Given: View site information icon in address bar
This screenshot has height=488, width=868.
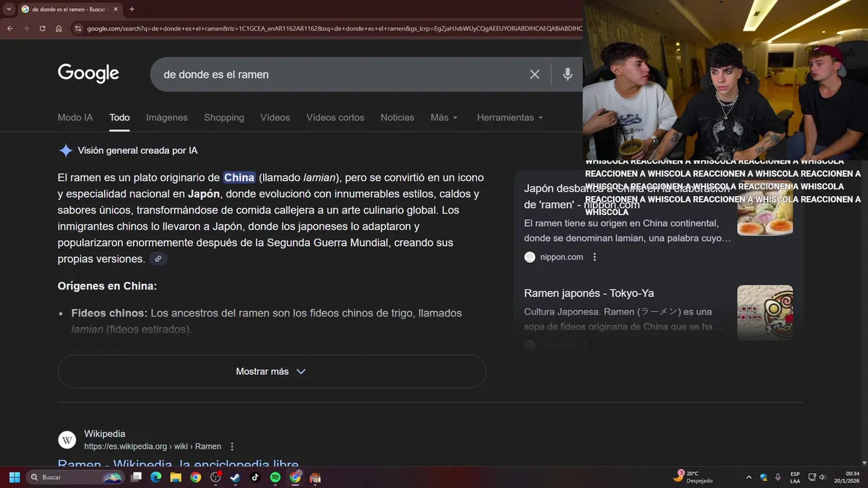Looking at the screenshot, I should 78,28.
